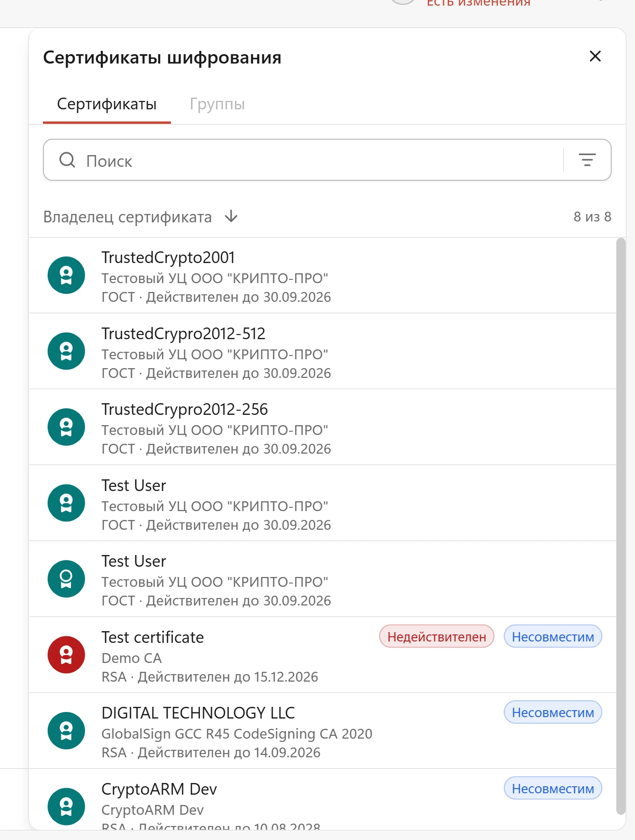Click the 8 из 8 counter
Viewport: 635px width, 840px height.
(592, 217)
